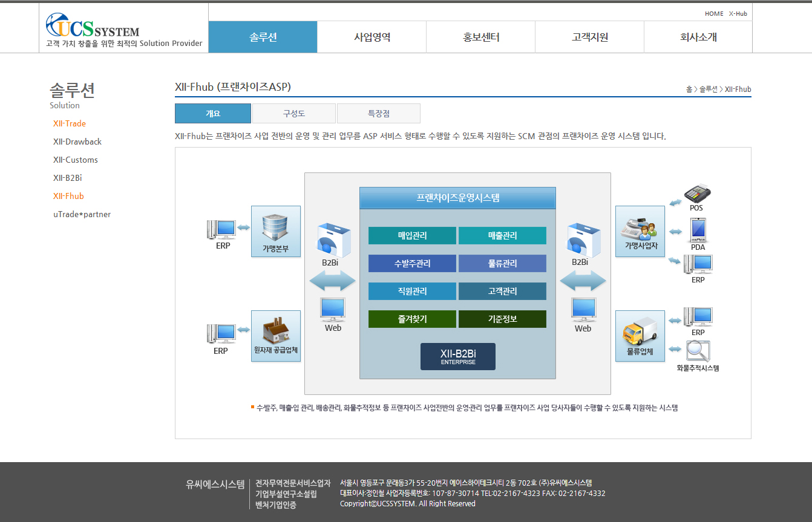Select XII-Customs in the sidebar
The width and height of the screenshot is (812, 522).
tap(76, 160)
